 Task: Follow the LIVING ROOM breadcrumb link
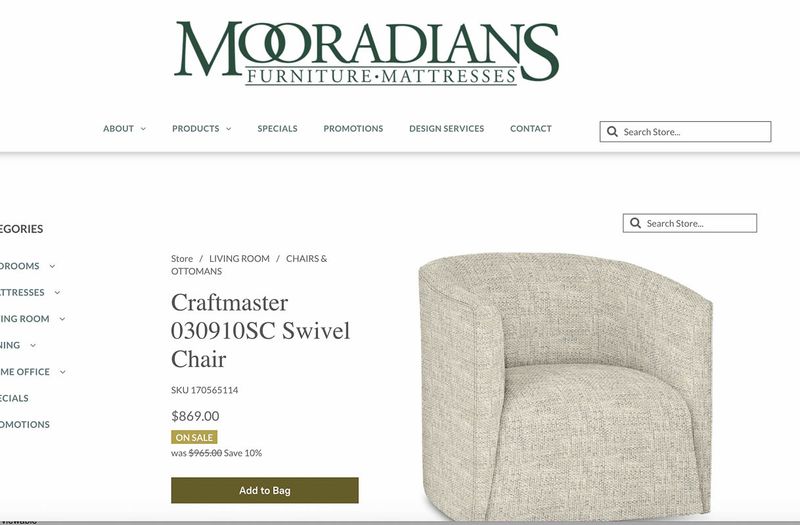(x=239, y=259)
